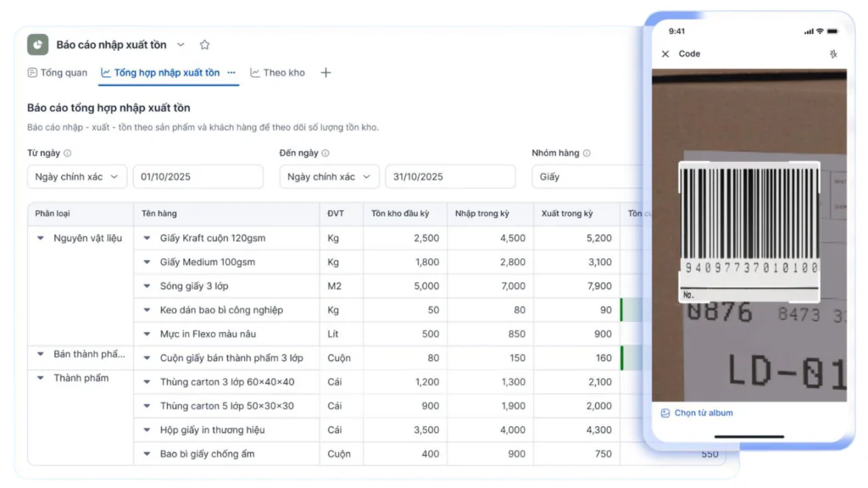Expand the Sóng giấy 3 lớp row
Screen dimensions: 868x488
point(147,286)
